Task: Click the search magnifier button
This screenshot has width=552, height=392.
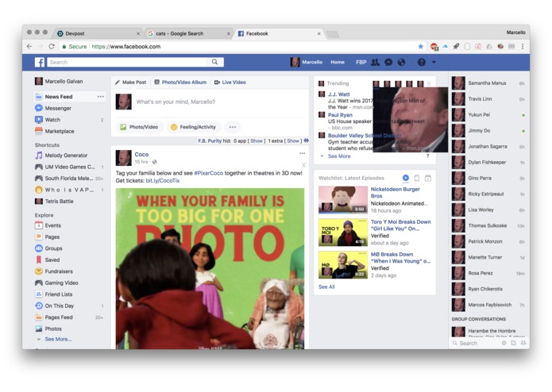Action: coord(214,62)
